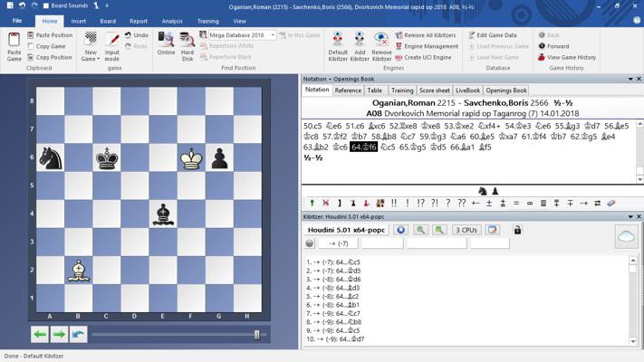Screen dimensions: 644x362
Task: Click the Remove Kibitzer icon
Action: (x=381, y=44)
